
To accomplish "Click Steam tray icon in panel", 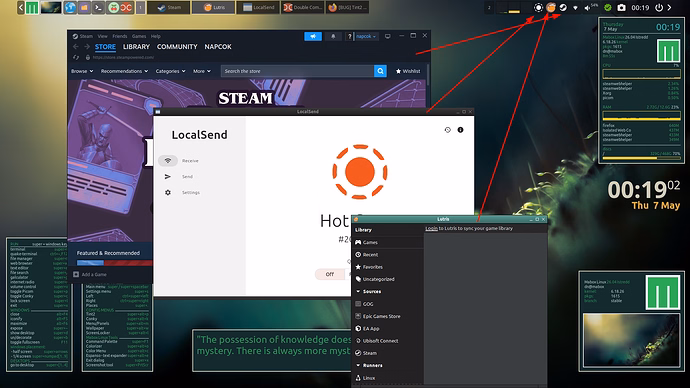I will 563,7.
